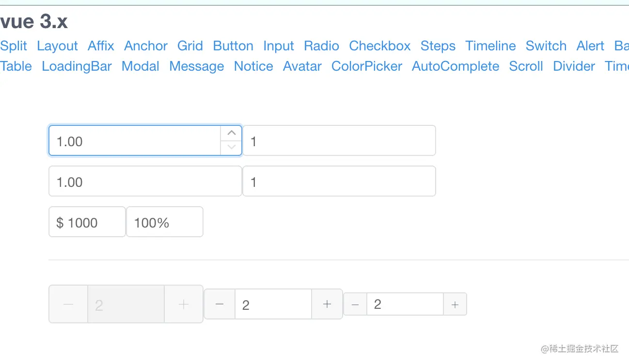Open the Button component link
The image size is (629, 364).
pyautogui.click(x=233, y=46)
